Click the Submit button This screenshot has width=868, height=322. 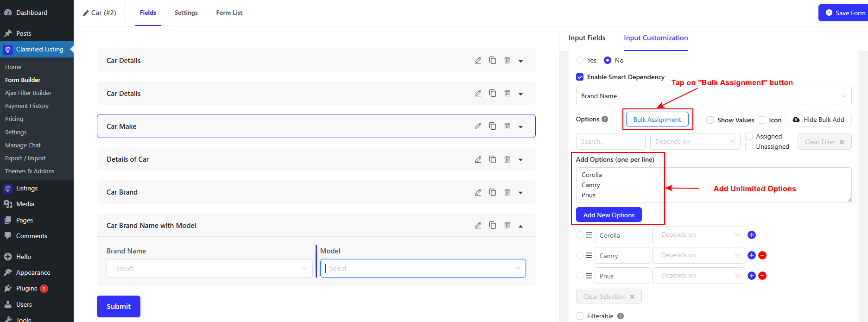(x=119, y=306)
